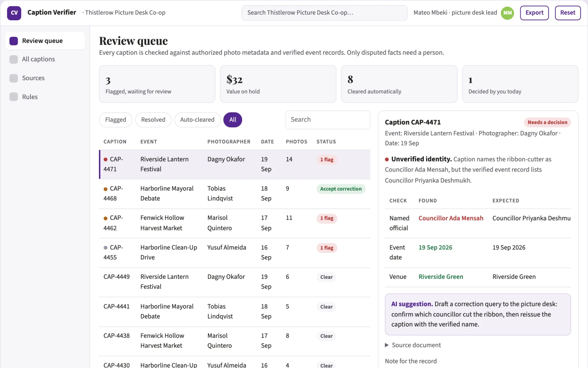Sort by the DATE column header
Image resolution: width=588 pixels, height=368 pixels.
[268, 142]
